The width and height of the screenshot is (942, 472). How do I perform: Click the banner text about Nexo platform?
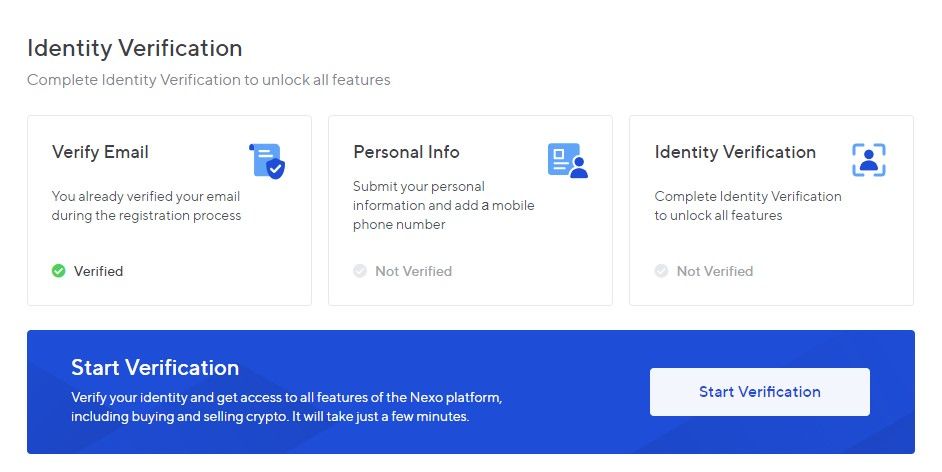click(x=287, y=407)
